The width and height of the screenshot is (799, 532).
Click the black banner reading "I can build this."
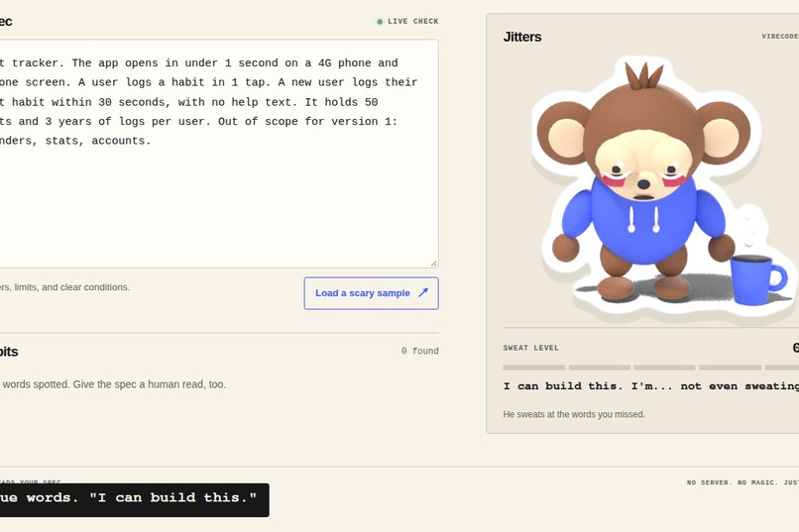click(x=134, y=500)
